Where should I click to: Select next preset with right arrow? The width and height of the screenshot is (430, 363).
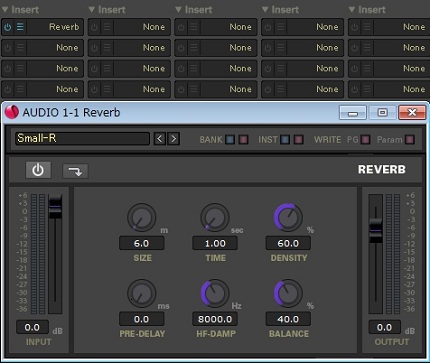pyautogui.click(x=174, y=138)
